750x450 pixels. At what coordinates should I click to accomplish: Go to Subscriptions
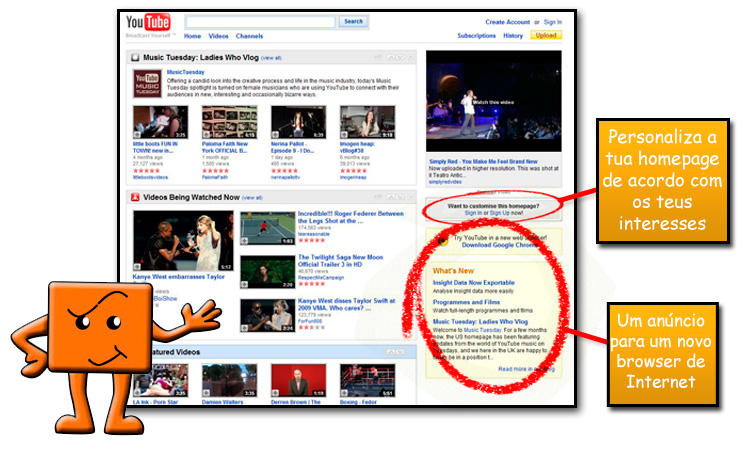pyautogui.click(x=476, y=35)
